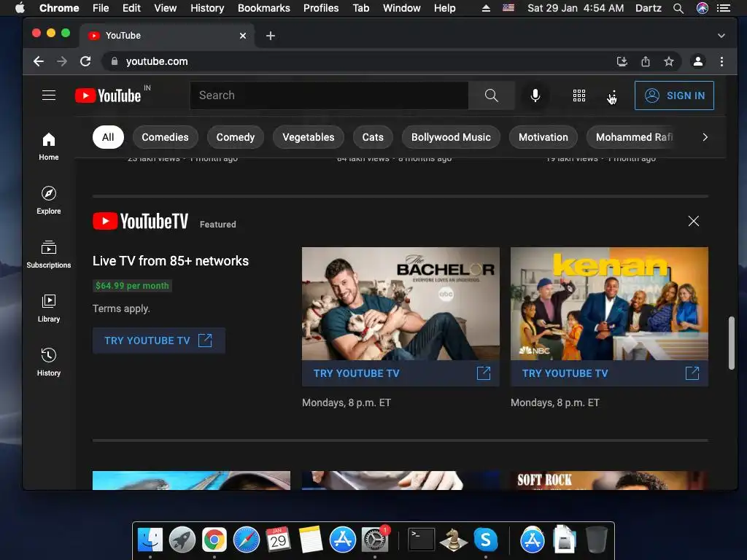Go to Home in sidebar
This screenshot has height=560, width=747.
49,147
